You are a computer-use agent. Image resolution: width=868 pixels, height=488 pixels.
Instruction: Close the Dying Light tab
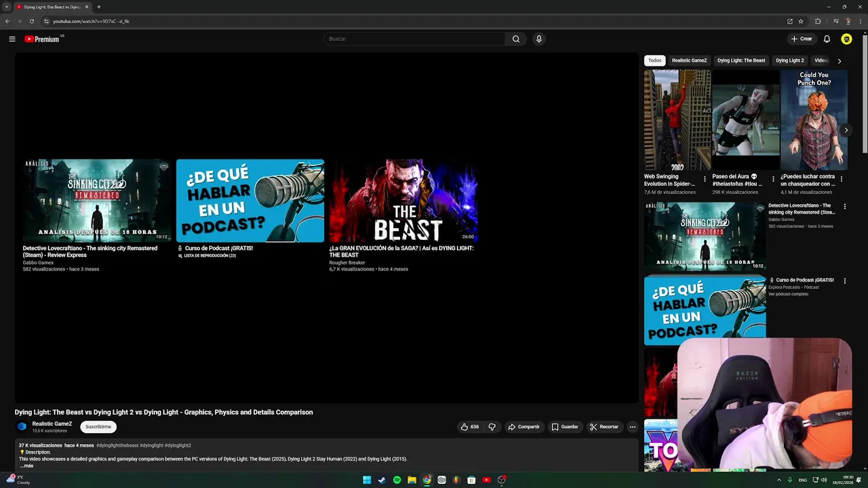point(87,7)
